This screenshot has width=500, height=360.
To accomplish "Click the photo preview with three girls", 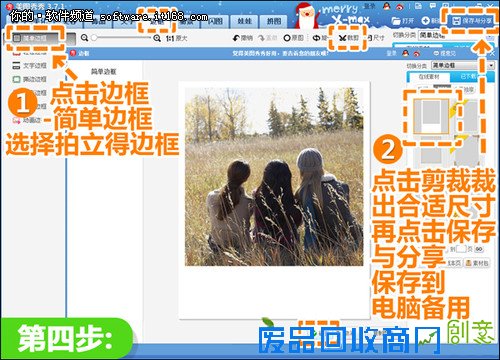I will pyautogui.click(x=274, y=177).
